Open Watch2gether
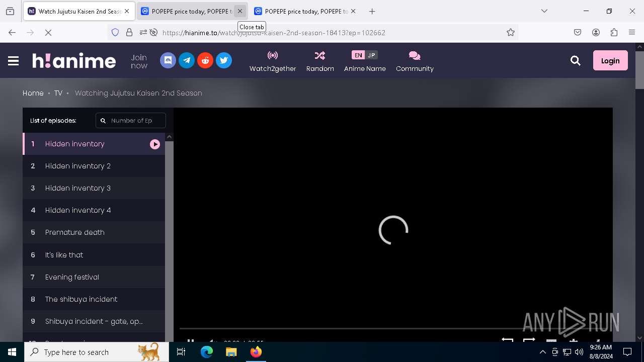This screenshot has width=644, height=362. (x=273, y=61)
